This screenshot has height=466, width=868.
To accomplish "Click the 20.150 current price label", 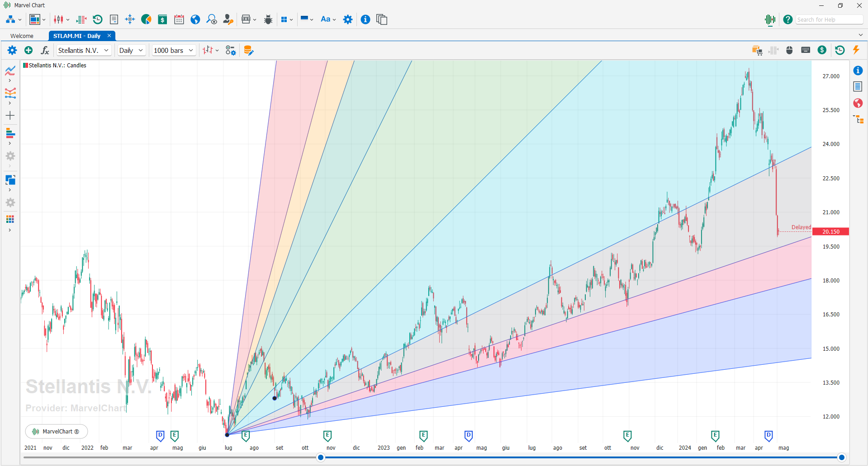I will click(831, 231).
